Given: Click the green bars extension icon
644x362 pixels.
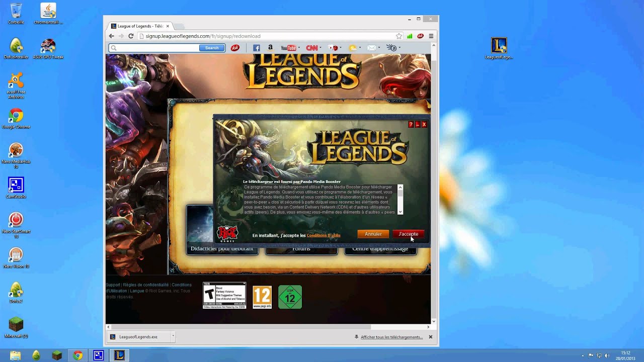Looking at the screenshot, I should click(x=410, y=36).
